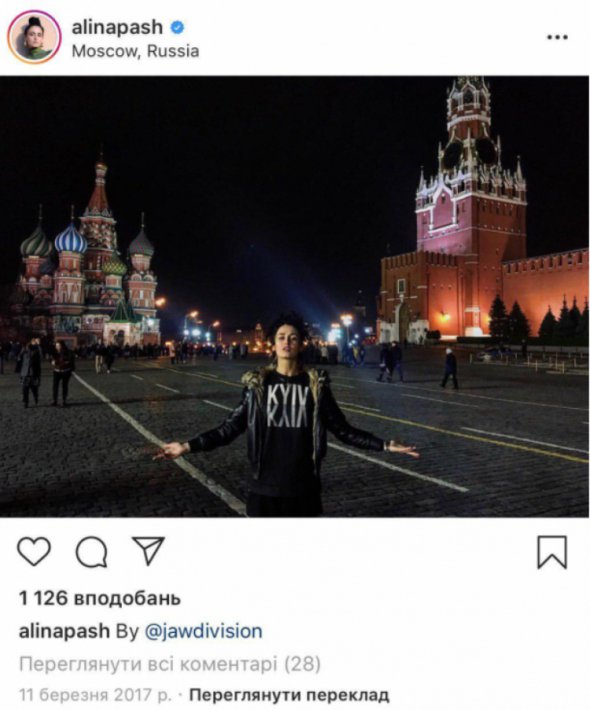590x710 pixels.
Task: Open the three-dot options menu
Action: click(x=557, y=38)
